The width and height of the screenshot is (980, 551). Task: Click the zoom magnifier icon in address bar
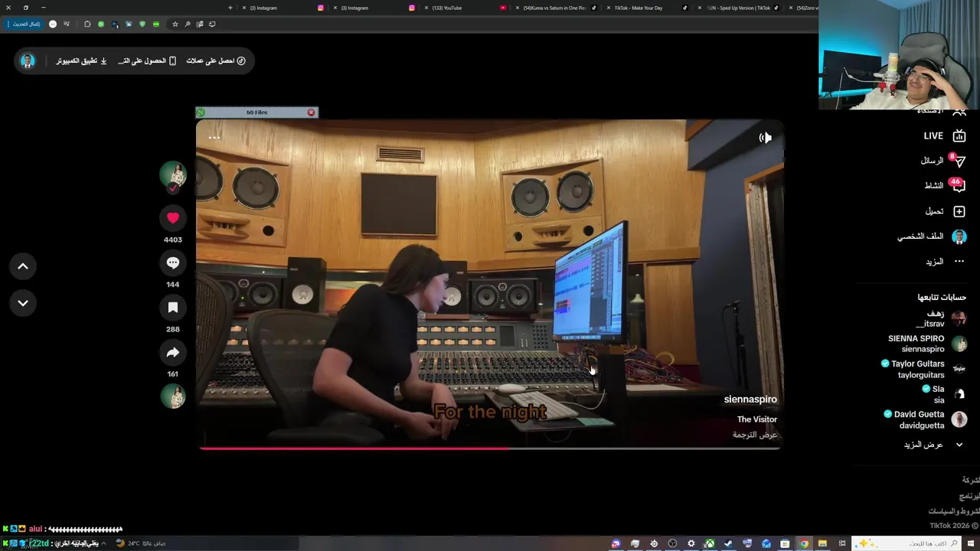(x=188, y=24)
